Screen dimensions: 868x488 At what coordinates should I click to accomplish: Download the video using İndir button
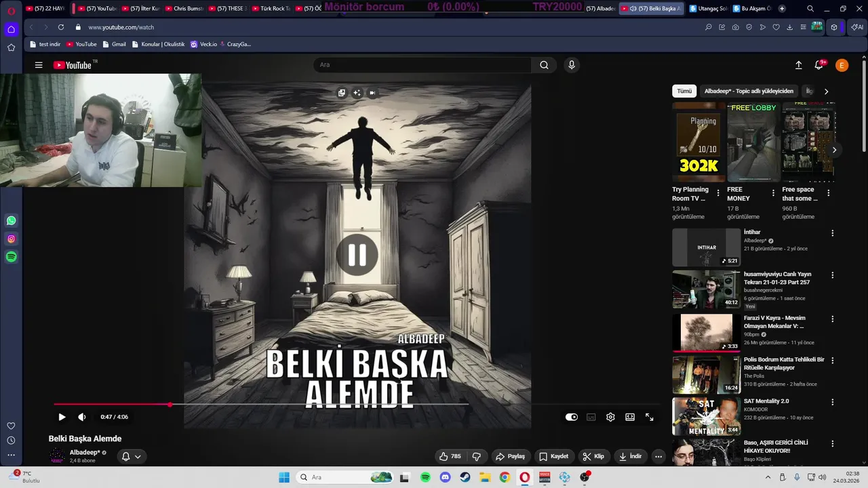tap(631, 456)
